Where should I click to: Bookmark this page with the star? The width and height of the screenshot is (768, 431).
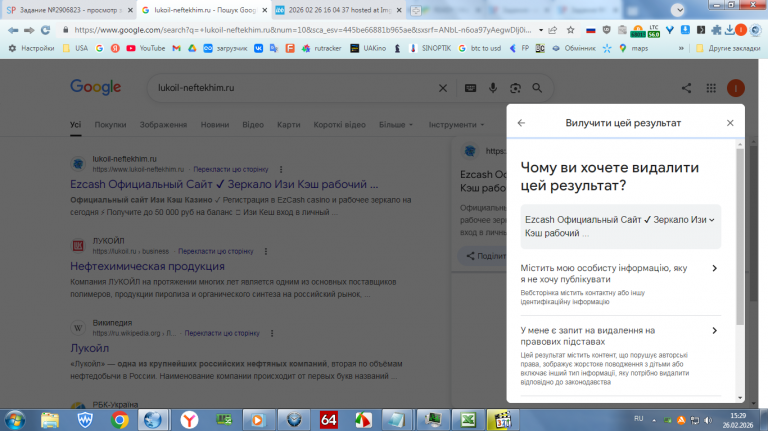pyautogui.click(x=571, y=30)
